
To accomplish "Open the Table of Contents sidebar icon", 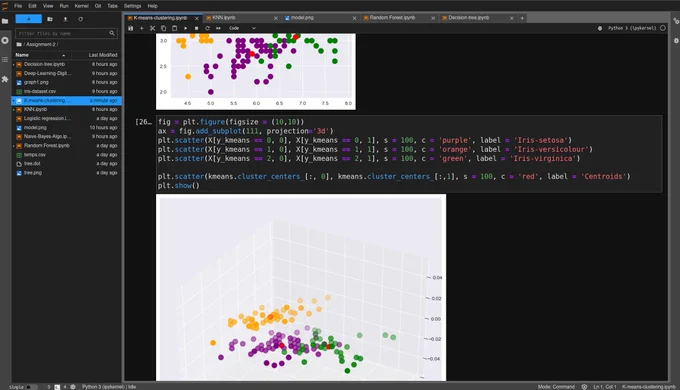I will tap(5, 59).
